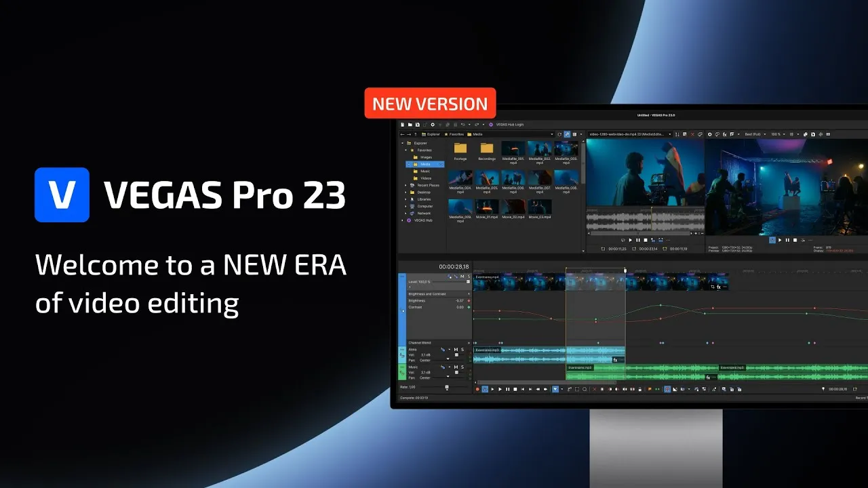Click the back arrow in the explorer toolbar
This screenshot has height=488, width=868.
pos(402,134)
